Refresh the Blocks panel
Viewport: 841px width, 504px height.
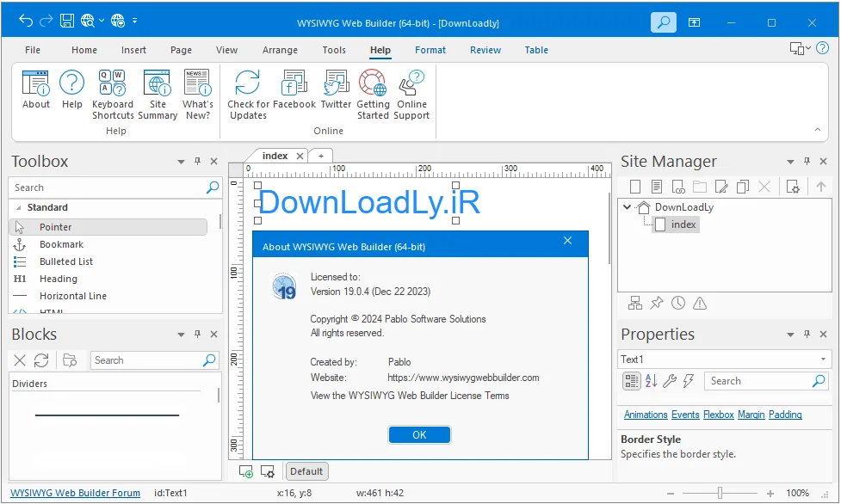coord(41,360)
